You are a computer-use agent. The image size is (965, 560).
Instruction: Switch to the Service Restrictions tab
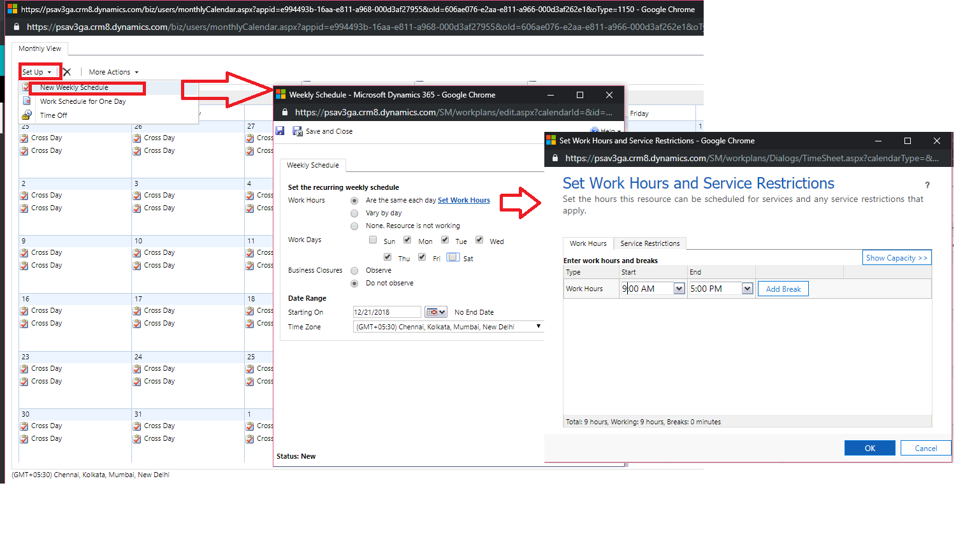coord(649,243)
